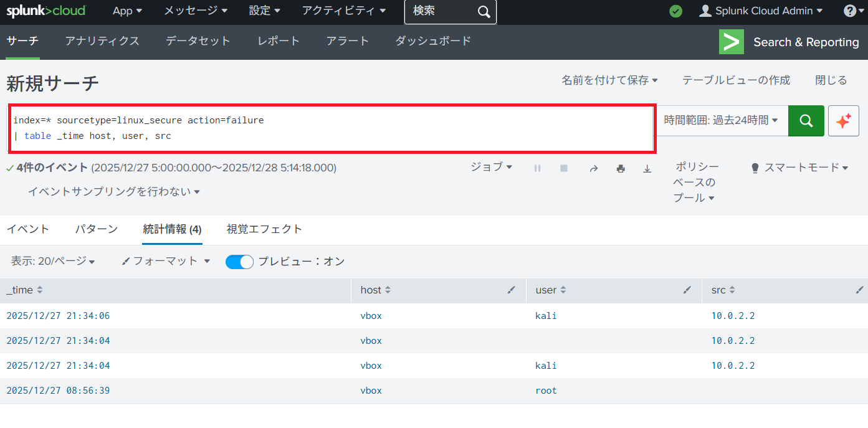Expand the 時間範囲 time range picker
The height and width of the screenshot is (428, 868).
point(721,120)
